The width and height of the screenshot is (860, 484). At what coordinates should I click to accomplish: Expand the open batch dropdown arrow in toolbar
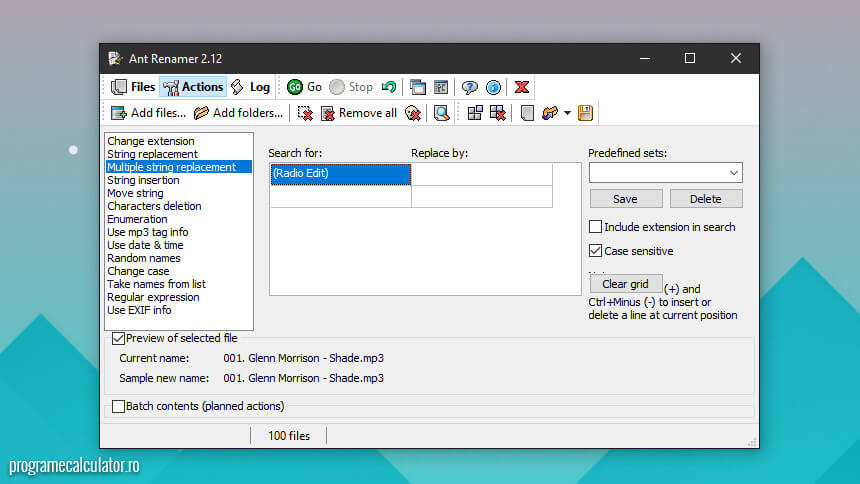(x=567, y=113)
